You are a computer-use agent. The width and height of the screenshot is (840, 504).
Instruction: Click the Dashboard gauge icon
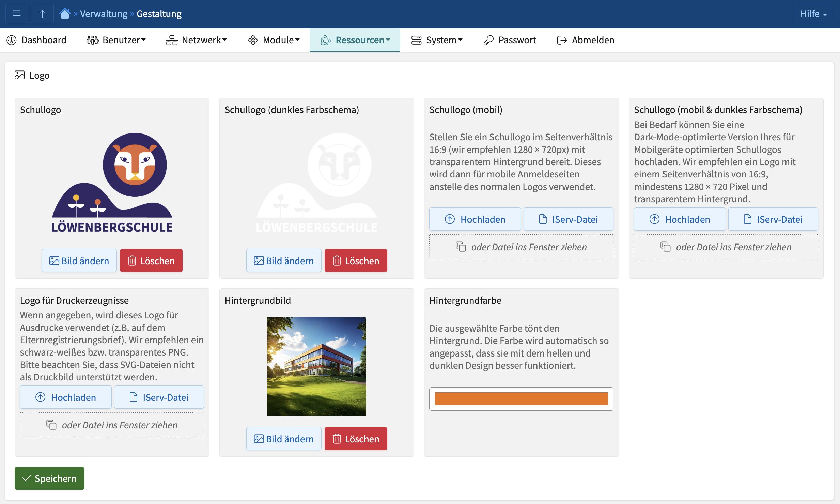click(12, 40)
